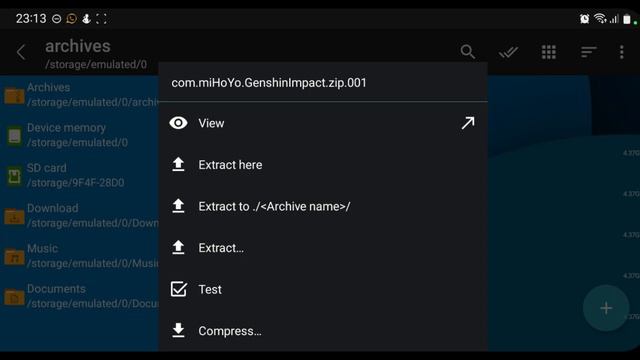Image resolution: width=640 pixels, height=360 pixels.
Task: Select View from the context menu
Action: 323,123
